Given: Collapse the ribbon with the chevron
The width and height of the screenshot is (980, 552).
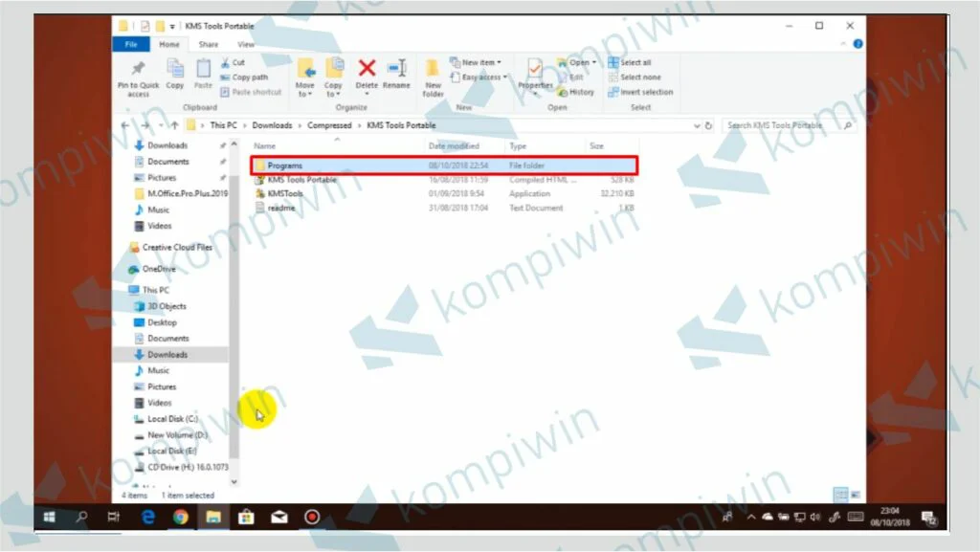Looking at the screenshot, I should coord(843,44).
